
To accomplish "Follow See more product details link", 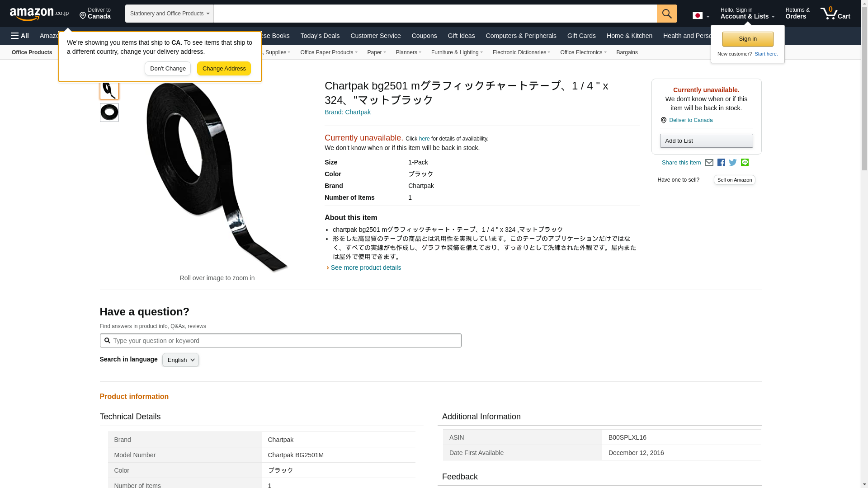I will (x=365, y=267).
